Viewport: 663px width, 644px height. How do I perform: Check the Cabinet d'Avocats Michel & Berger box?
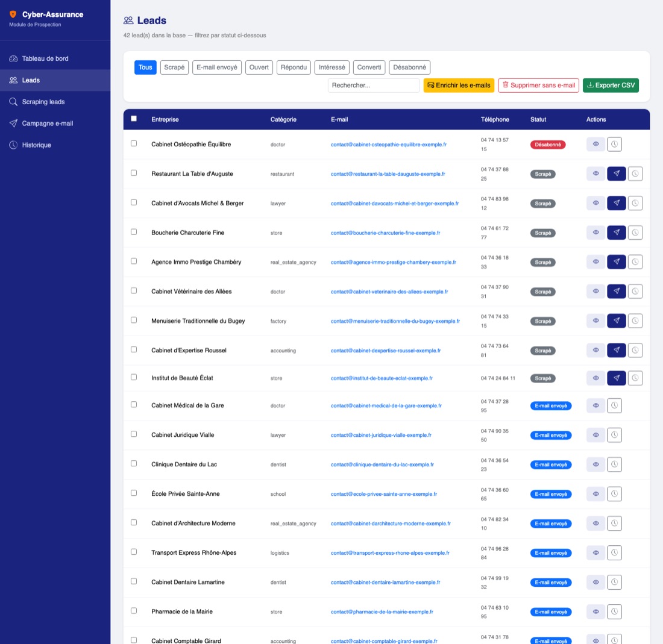click(134, 202)
